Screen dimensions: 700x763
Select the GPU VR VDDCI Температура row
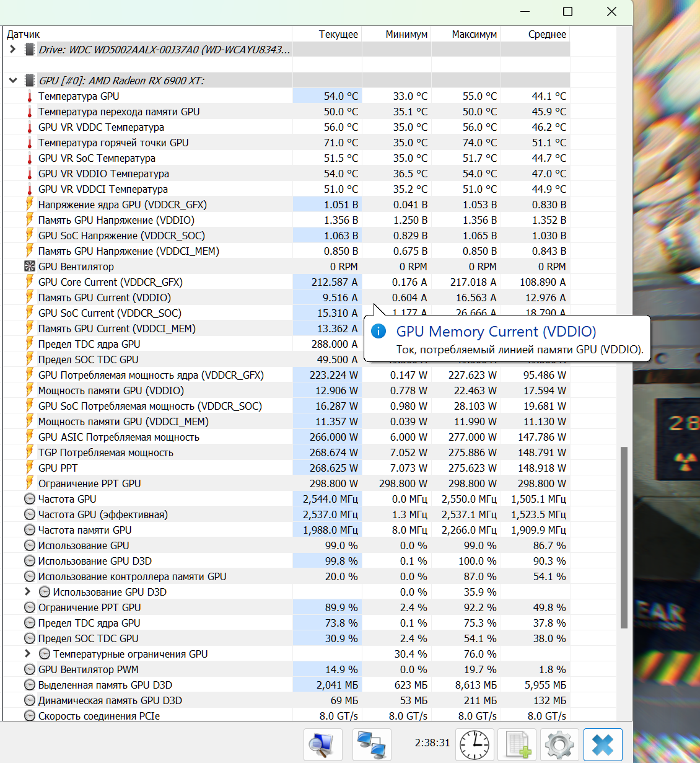[286, 189]
